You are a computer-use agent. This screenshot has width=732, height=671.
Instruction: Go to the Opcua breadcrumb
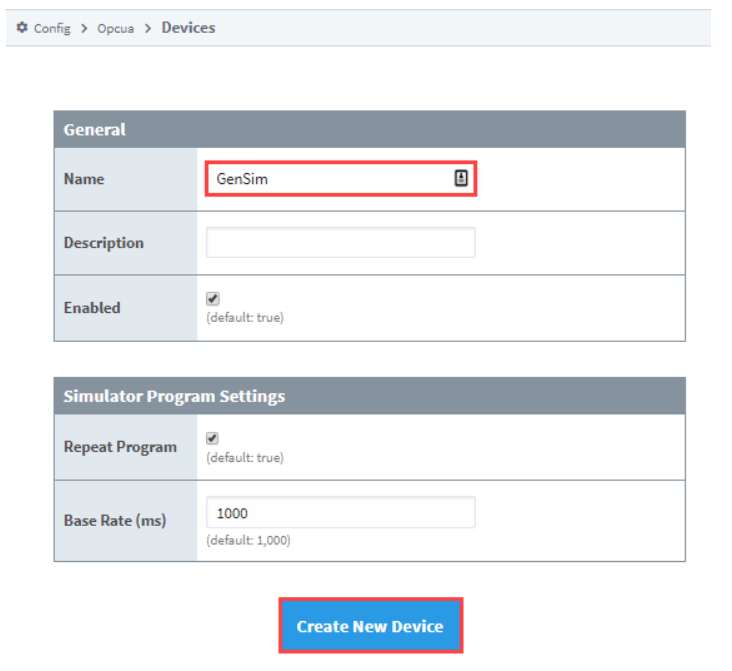click(x=115, y=28)
